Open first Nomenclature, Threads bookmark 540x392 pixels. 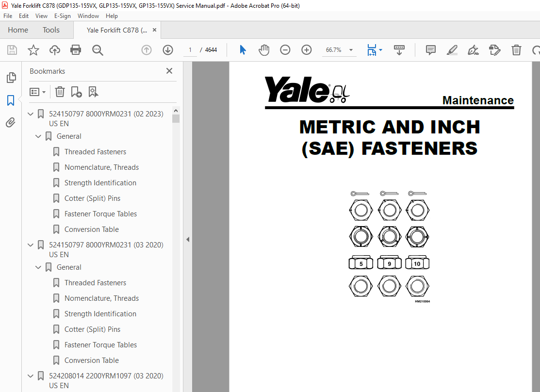[x=101, y=167]
